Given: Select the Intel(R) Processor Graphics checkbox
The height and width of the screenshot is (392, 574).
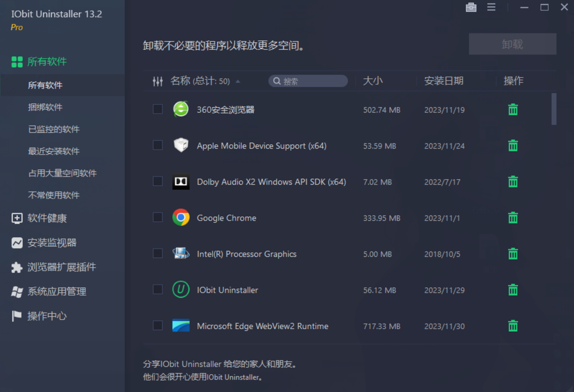Looking at the screenshot, I should (x=157, y=253).
